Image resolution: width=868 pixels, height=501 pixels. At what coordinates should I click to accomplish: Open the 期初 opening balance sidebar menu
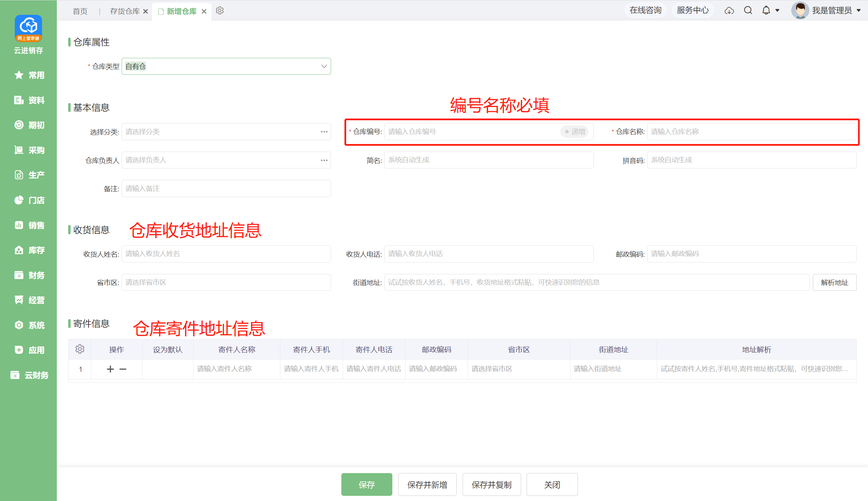(x=29, y=125)
